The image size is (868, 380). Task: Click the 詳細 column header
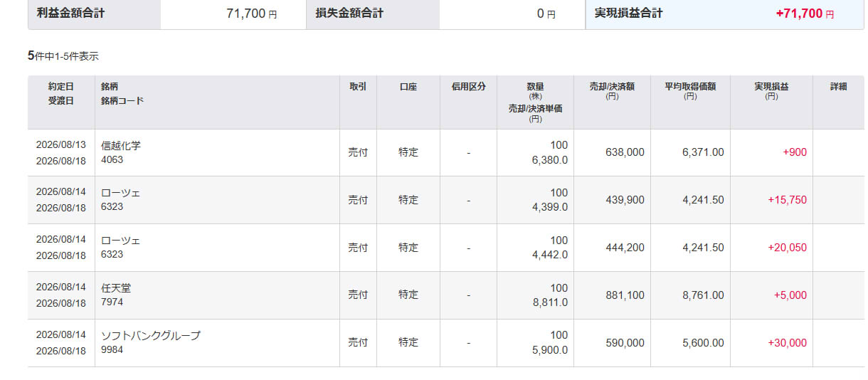pos(838,87)
